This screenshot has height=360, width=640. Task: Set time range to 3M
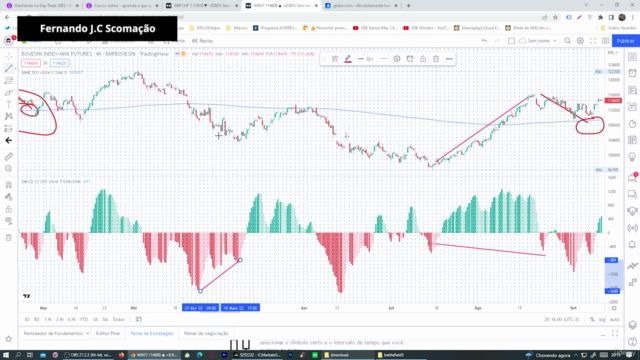pyautogui.click(x=60, y=320)
